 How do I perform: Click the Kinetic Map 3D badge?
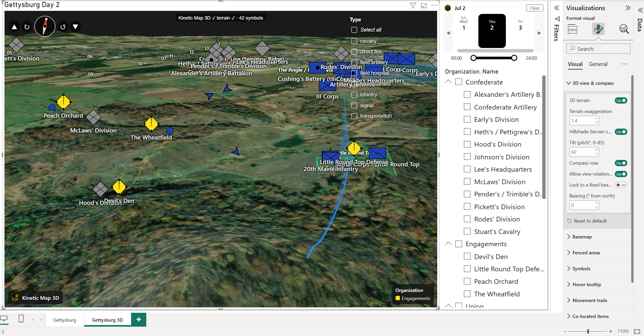point(35,298)
